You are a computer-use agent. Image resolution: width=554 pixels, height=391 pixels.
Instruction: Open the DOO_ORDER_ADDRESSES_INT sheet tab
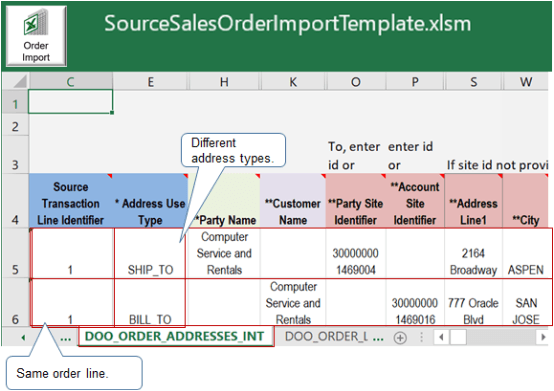coord(175,336)
